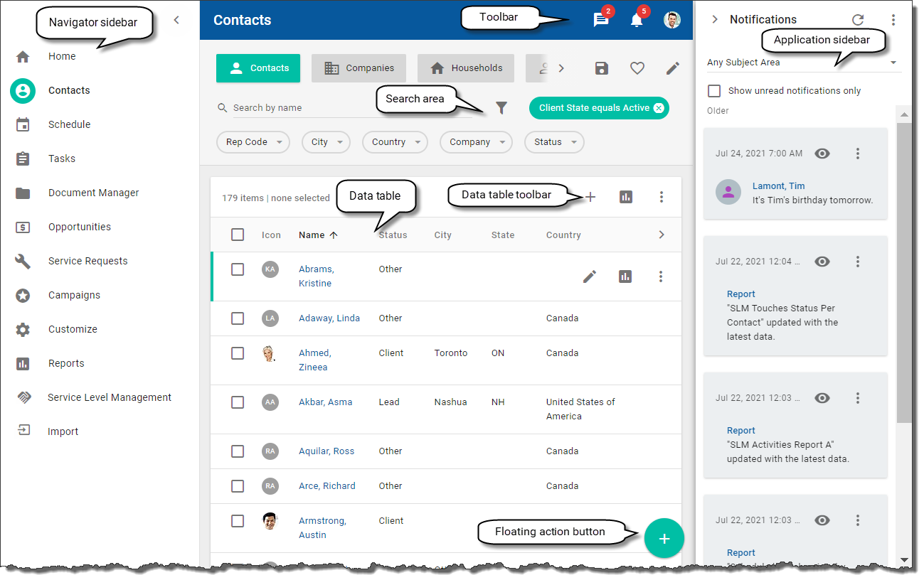Check the select-all checkbox in table header
Screen dimensions: 924x580
238,235
